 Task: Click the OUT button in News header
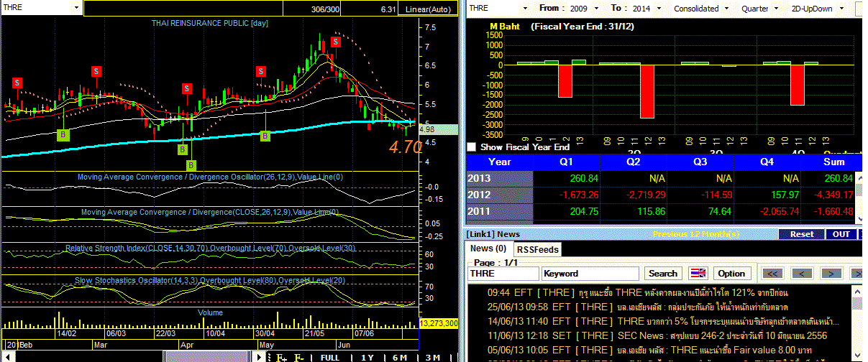841,233
